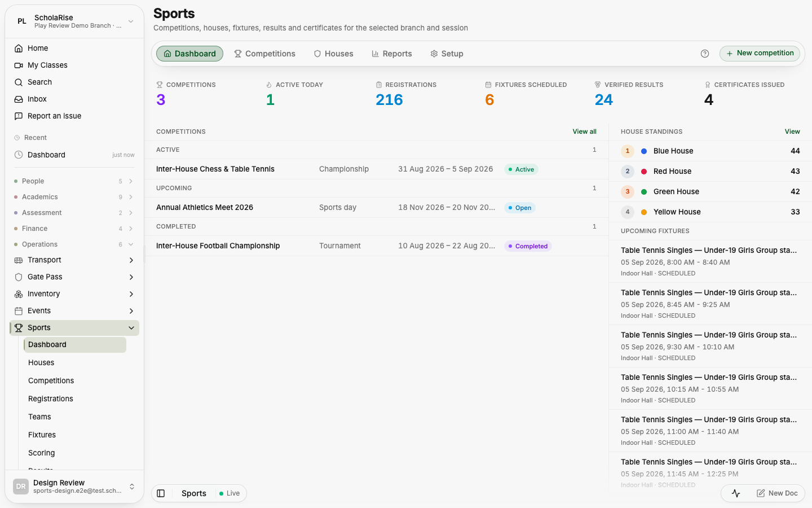Image resolution: width=812 pixels, height=508 pixels.
Task: Click the My Classes video icon
Action: (x=19, y=65)
